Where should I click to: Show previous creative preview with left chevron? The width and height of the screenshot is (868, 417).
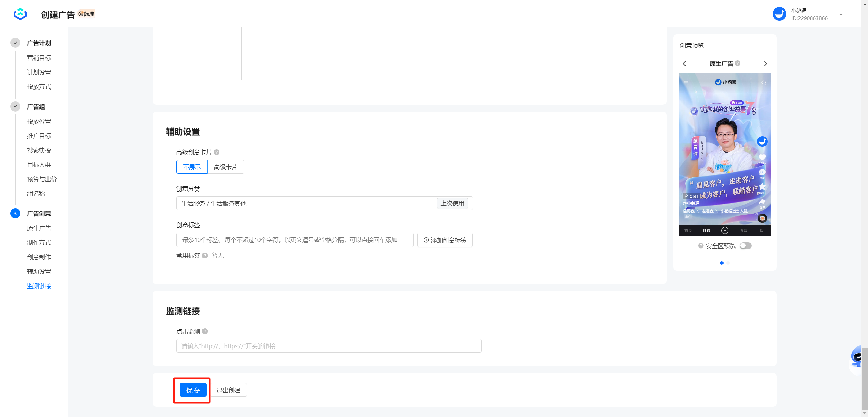[x=684, y=64]
